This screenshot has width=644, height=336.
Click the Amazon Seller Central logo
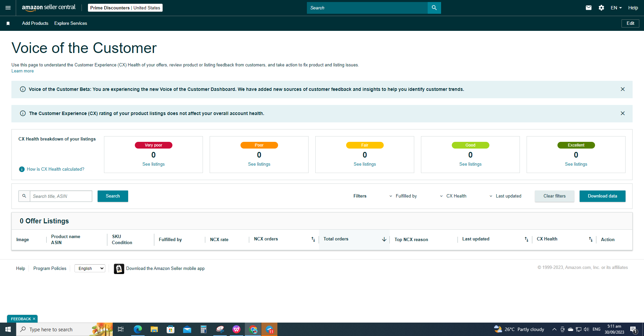[x=49, y=8]
